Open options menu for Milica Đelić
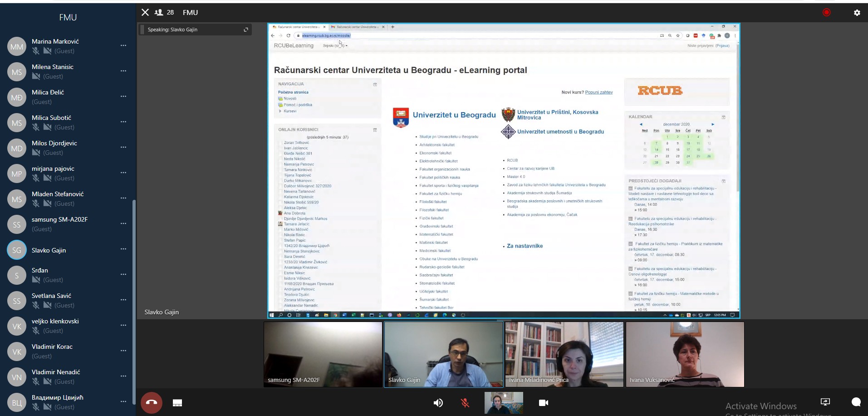The image size is (868, 416). pyautogui.click(x=123, y=96)
